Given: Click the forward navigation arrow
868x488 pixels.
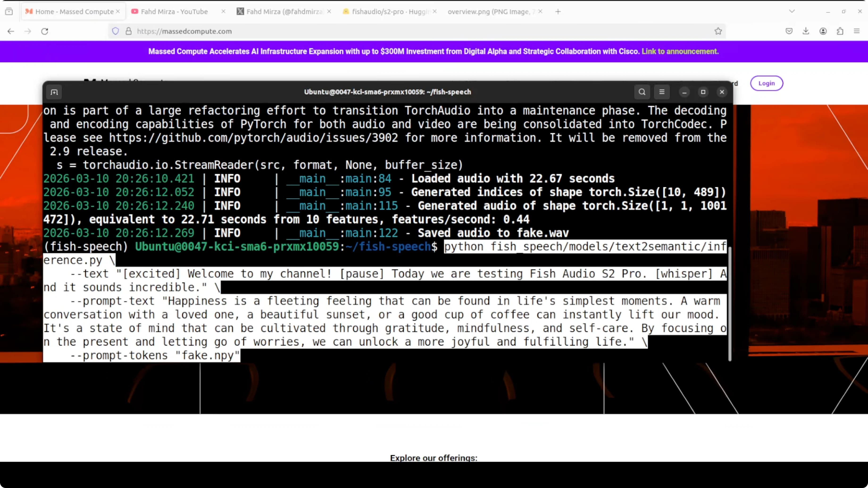Looking at the screenshot, I should pyautogui.click(x=28, y=31).
